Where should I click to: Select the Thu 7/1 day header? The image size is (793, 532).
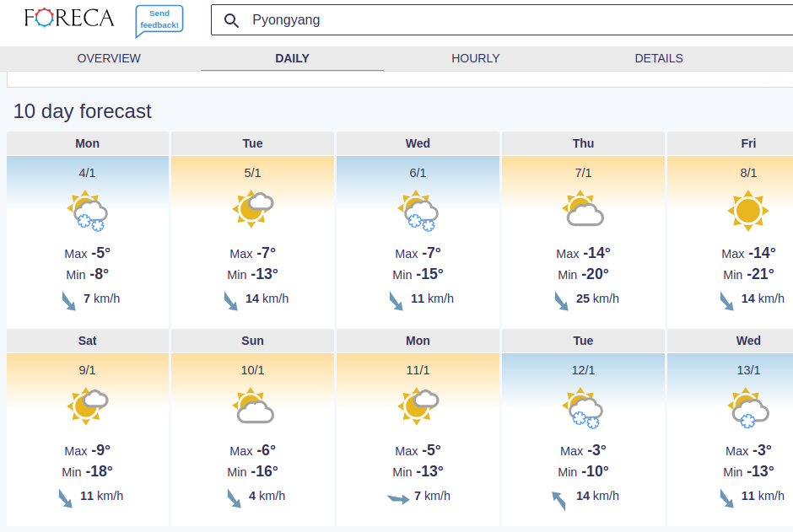[583, 143]
